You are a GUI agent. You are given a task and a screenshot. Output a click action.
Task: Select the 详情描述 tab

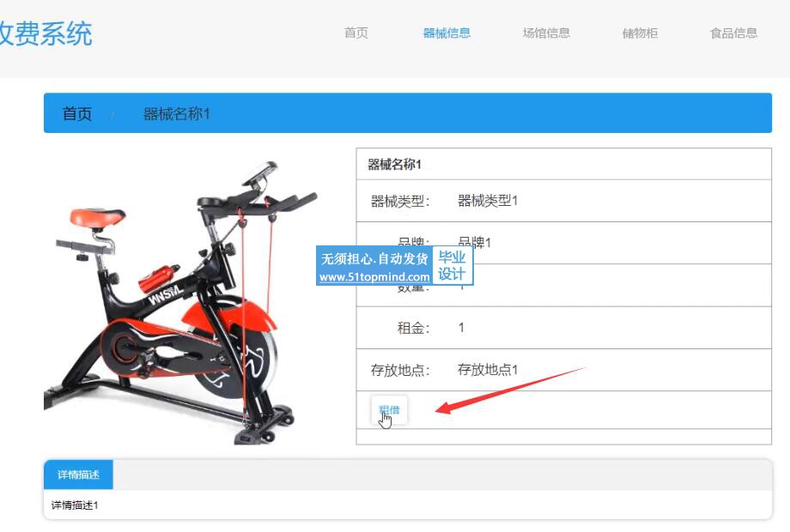79,475
